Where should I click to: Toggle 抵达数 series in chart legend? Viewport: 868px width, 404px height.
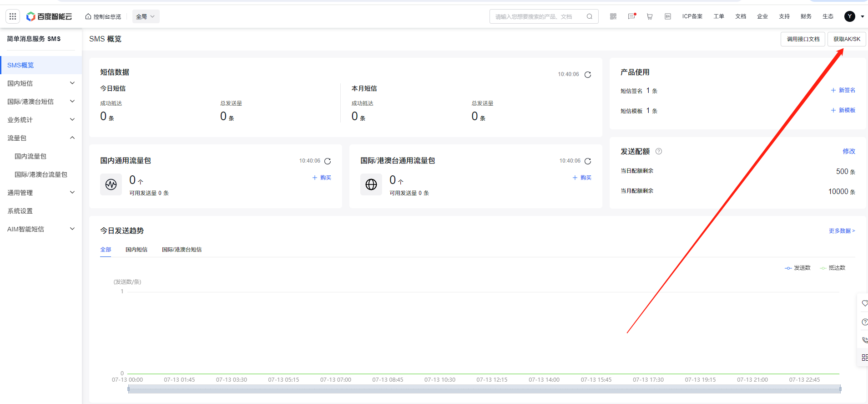(x=833, y=268)
